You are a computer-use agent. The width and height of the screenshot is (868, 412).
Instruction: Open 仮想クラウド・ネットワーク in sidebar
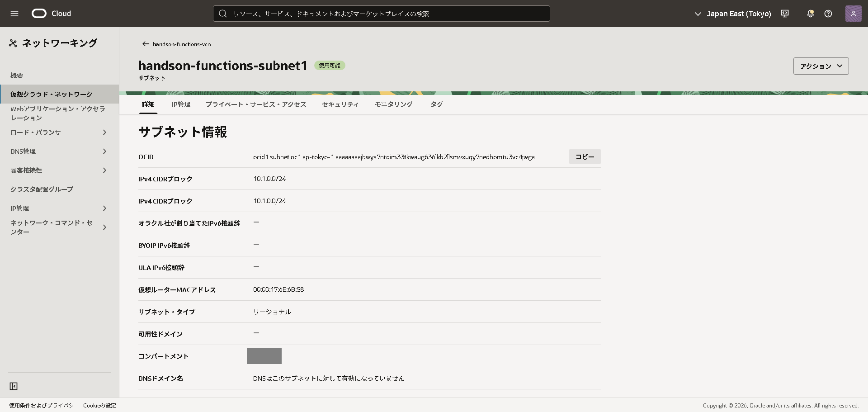click(x=59, y=94)
